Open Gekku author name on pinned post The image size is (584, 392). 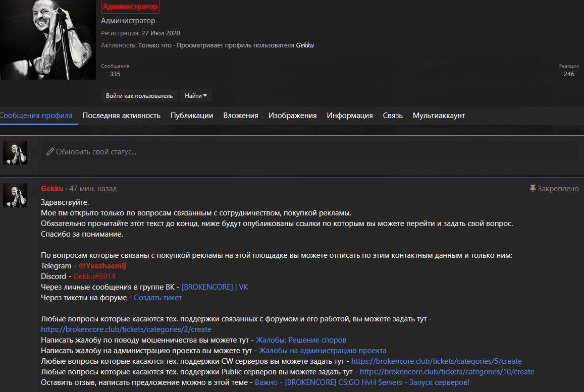52,188
